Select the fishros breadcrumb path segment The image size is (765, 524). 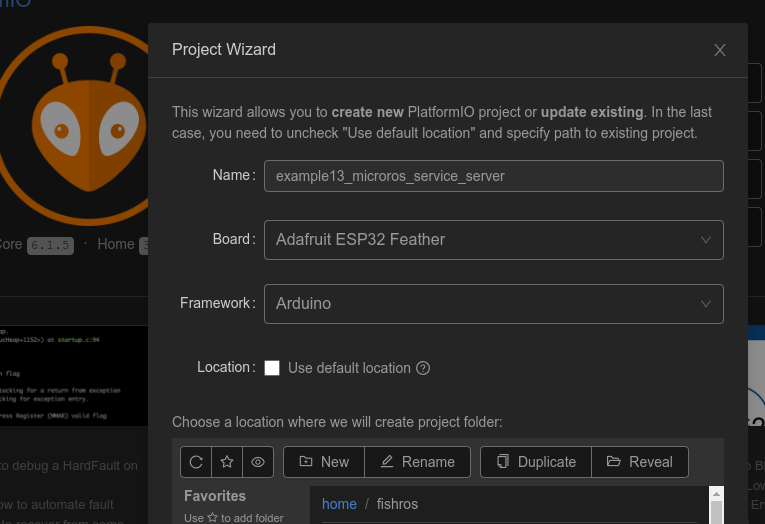pyautogui.click(x=397, y=504)
